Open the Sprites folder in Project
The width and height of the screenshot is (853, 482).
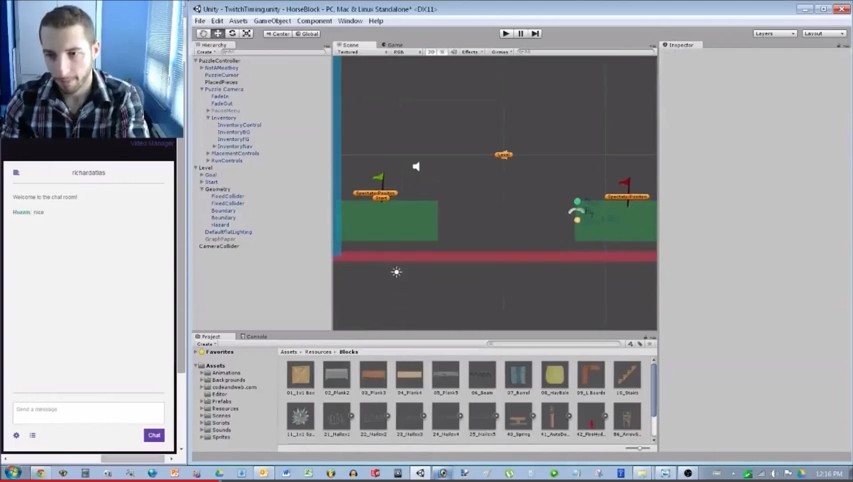221,437
